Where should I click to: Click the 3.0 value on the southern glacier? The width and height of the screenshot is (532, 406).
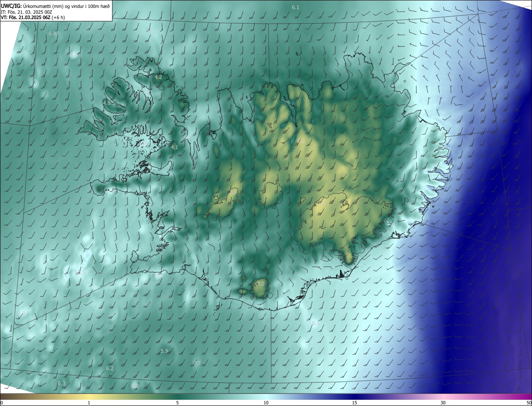pyautogui.click(x=261, y=284)
